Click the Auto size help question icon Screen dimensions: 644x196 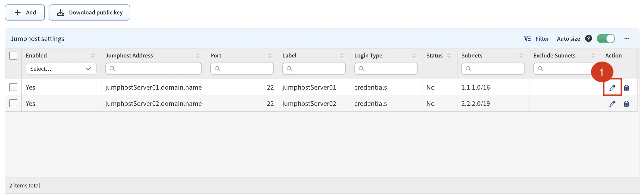point(588,39)
